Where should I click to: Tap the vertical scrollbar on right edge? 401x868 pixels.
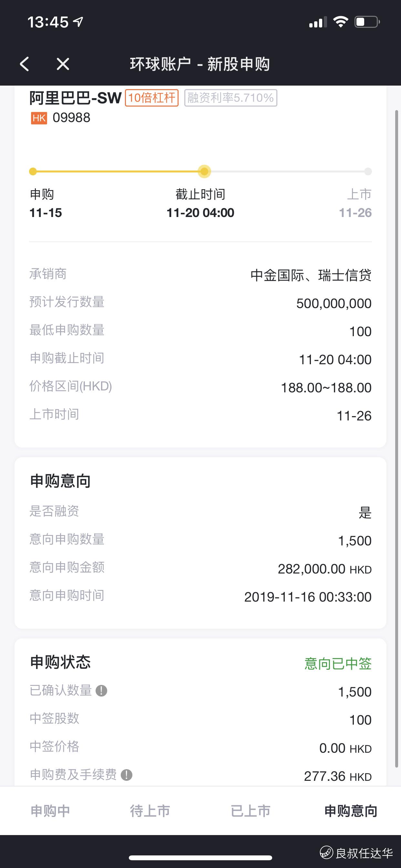click(397, 438)
